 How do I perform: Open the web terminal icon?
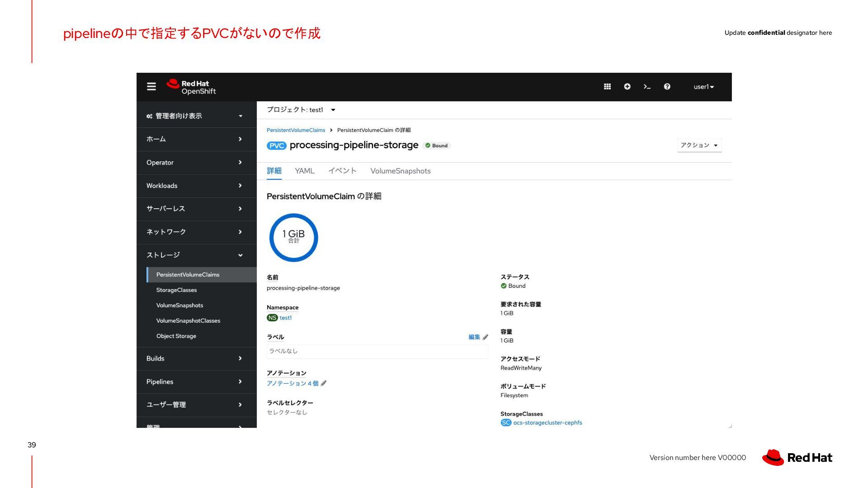pyautogui.click(x=647, y=87)
